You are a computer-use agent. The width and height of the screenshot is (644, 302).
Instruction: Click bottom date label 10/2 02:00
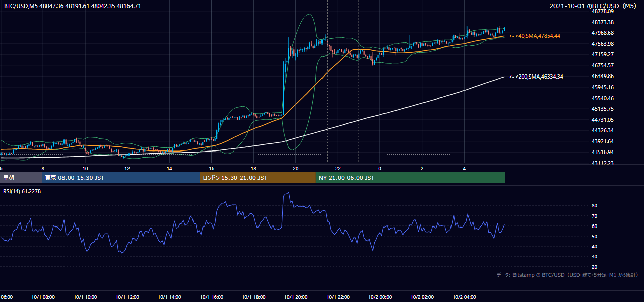[x=422, y=297]
